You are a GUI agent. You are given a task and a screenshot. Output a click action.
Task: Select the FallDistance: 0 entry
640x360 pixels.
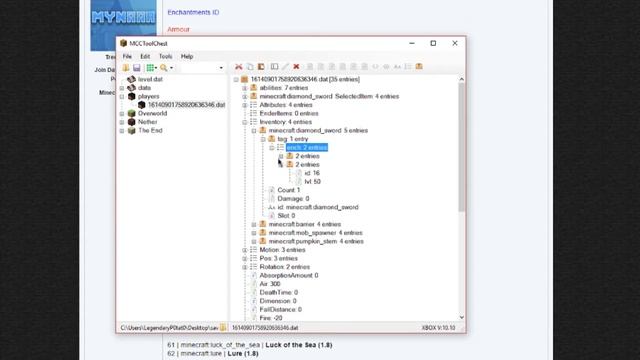click(281, 310)
